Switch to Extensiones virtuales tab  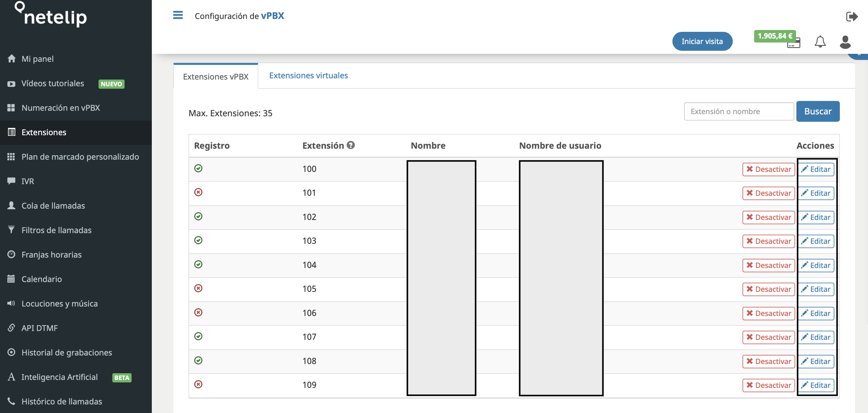pyautogui.click(x=308, y=76)
